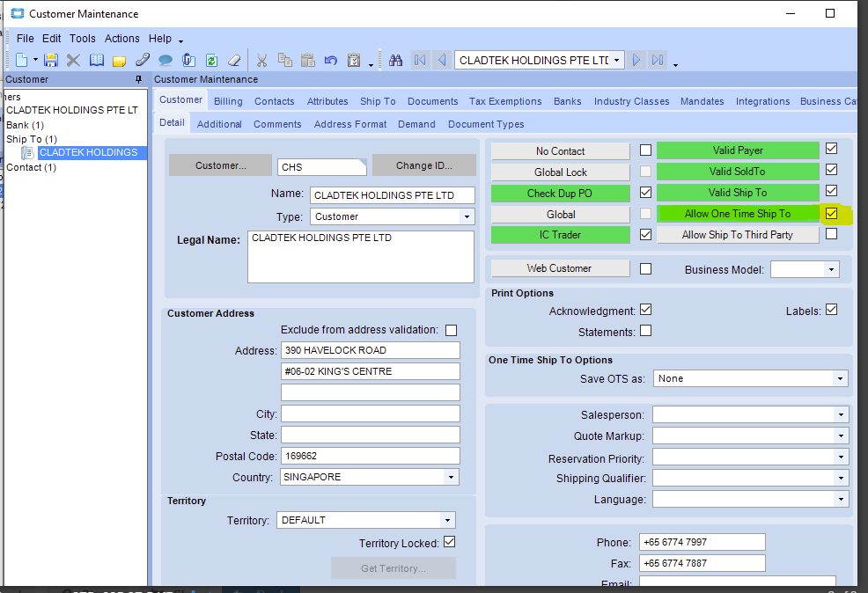
Task: Click the New document toolbar icon
Action: [x=22, y=60]
